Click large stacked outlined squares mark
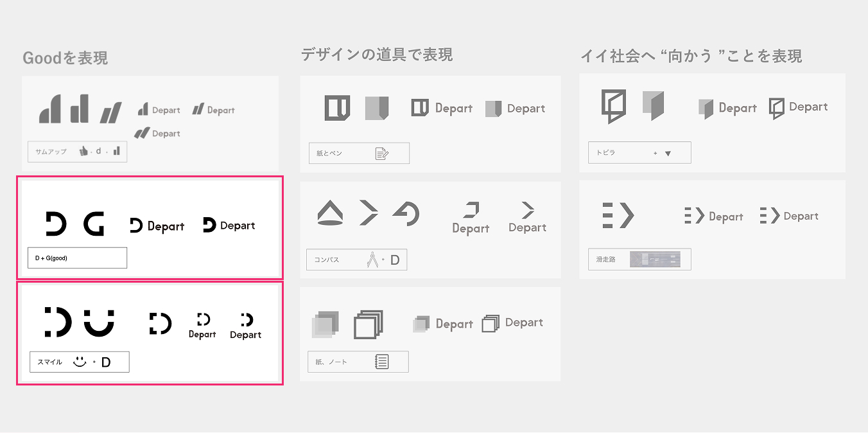 (368, 324)
